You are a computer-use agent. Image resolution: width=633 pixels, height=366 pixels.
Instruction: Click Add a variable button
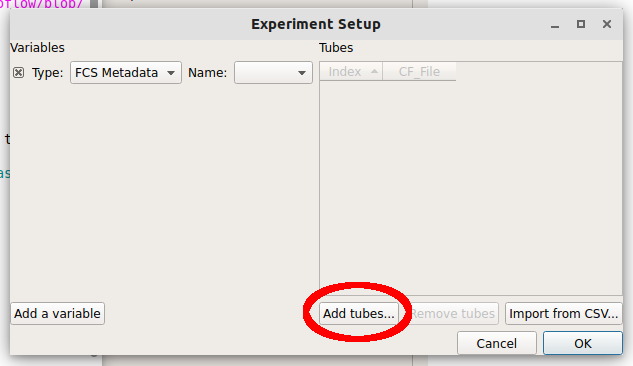pyautogui.click(x=57, y=314)
